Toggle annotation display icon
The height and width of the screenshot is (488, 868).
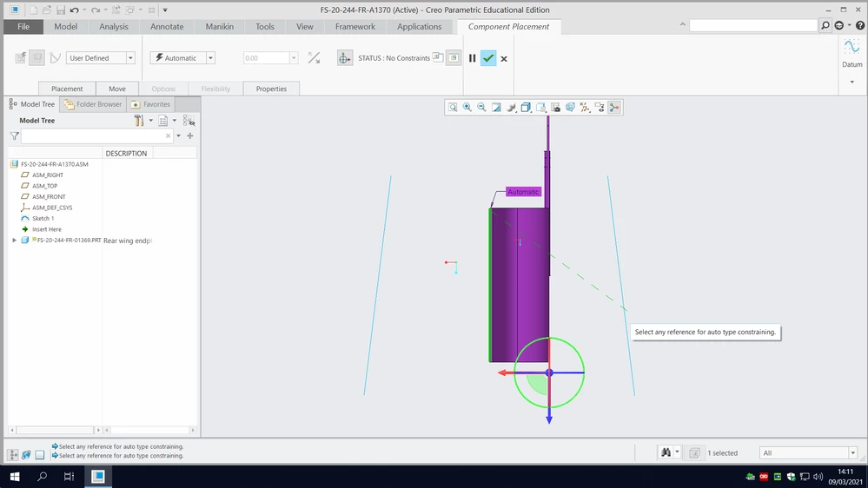pos(600,108)
